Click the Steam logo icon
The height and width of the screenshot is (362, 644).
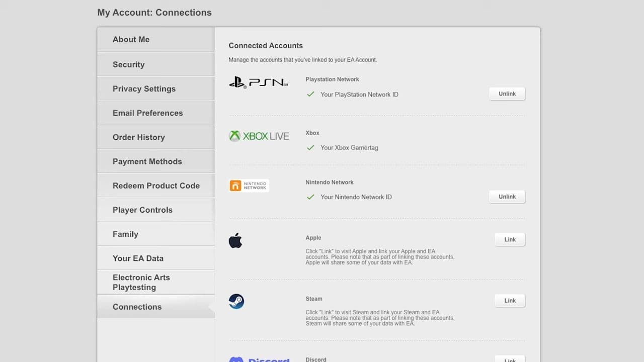[x=236, y=301]
